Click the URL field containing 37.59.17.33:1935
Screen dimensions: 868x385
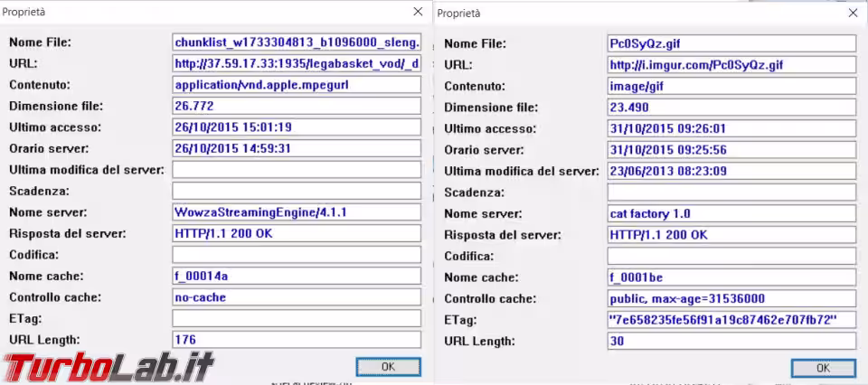(x=297, y=63)
